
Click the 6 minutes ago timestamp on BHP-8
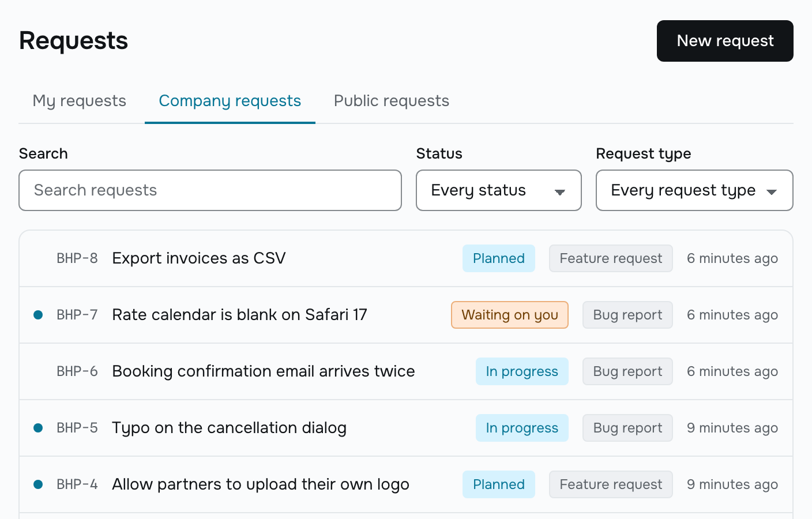click(732, 258)
